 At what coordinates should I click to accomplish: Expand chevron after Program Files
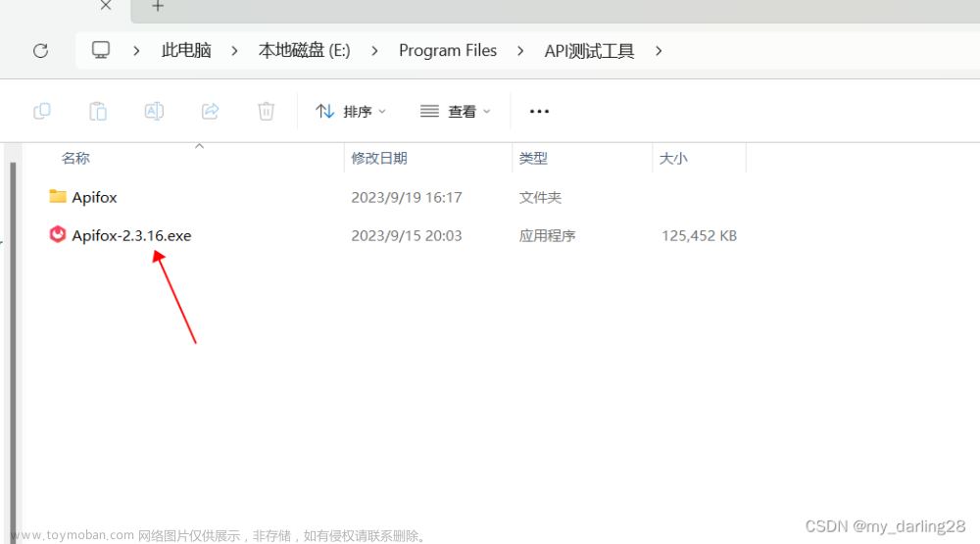tap(520, 51)
